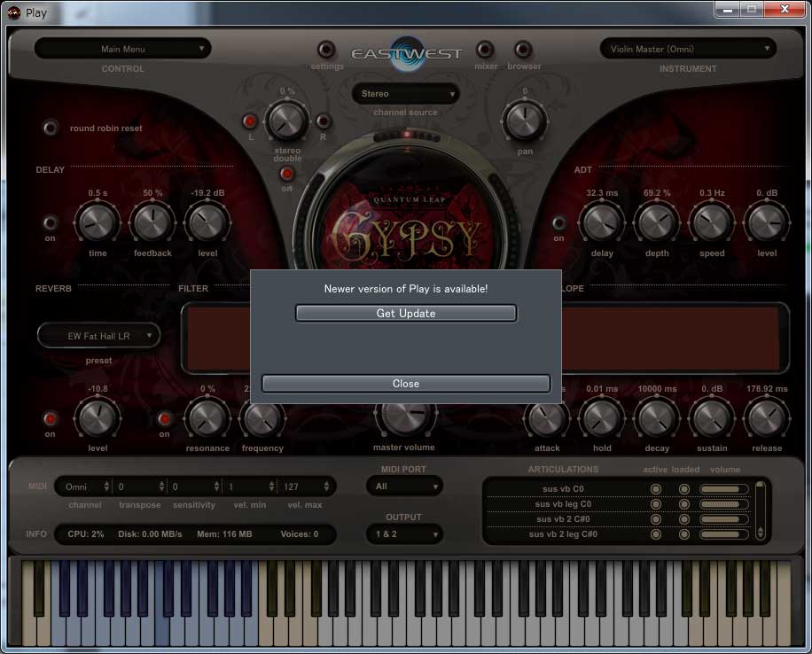Toggle active for sus vb 2 leg C#0
This screenshot has width=812, height=654.
(x=656, y=533)
